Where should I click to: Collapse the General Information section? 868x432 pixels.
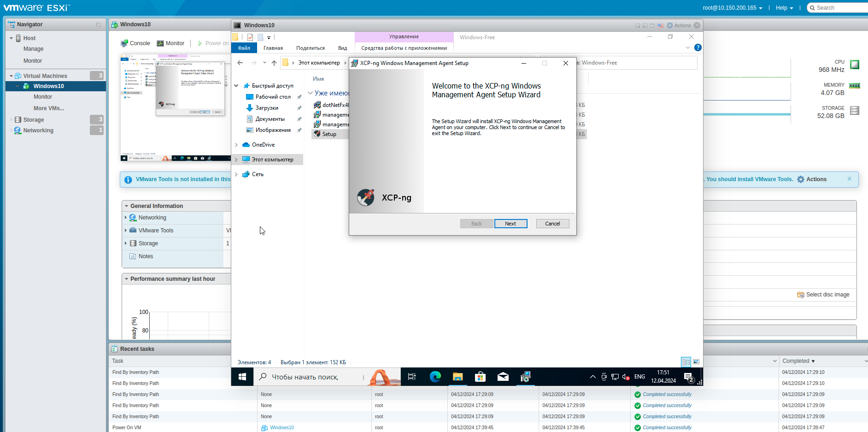click(126, 206)
